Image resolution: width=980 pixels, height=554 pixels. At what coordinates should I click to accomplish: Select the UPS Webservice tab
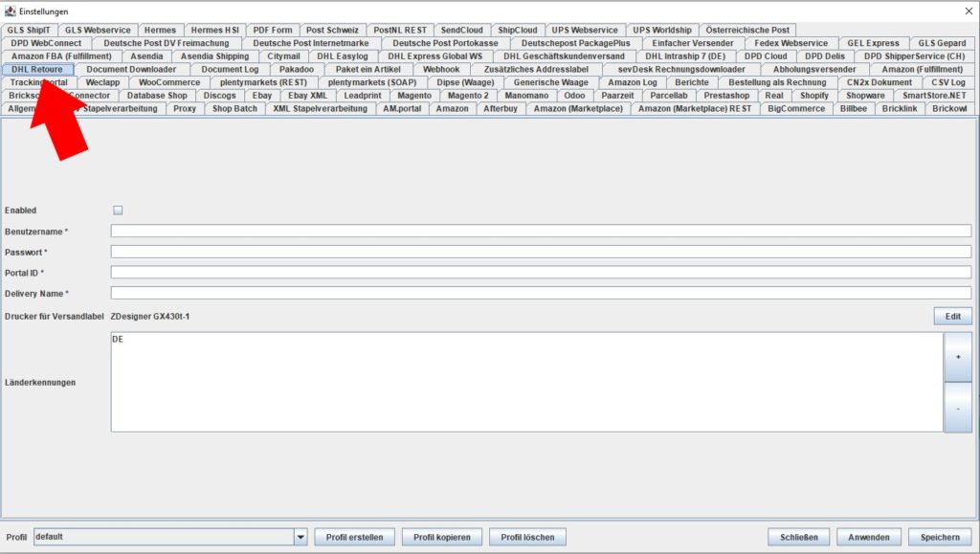coord(585,30)
